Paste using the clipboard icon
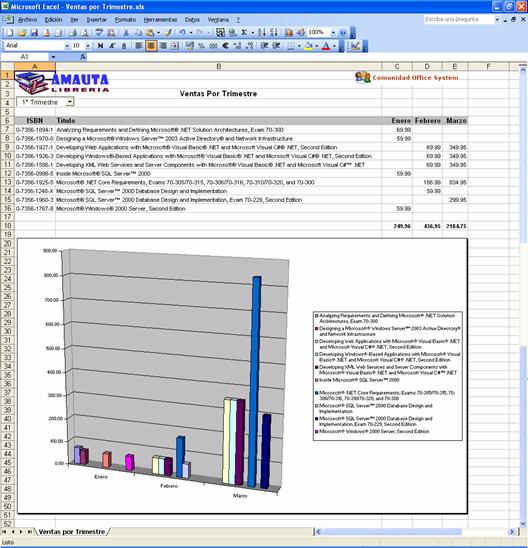 [150, 33]
